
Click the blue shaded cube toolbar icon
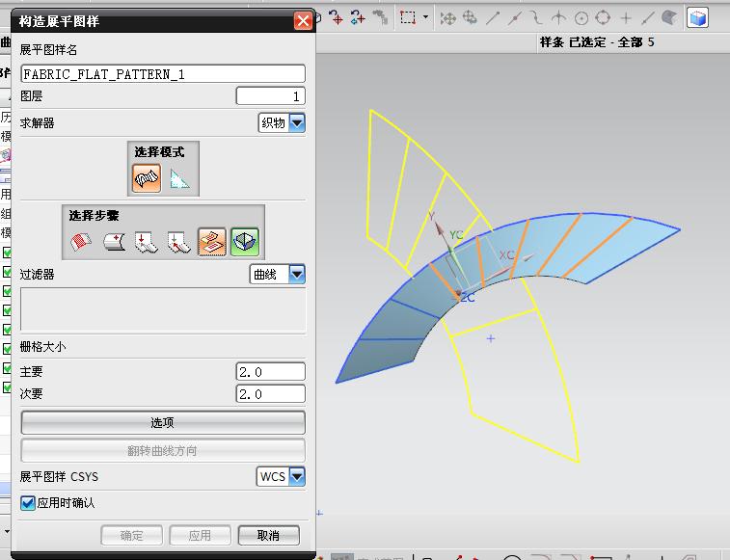pos(697,18)
